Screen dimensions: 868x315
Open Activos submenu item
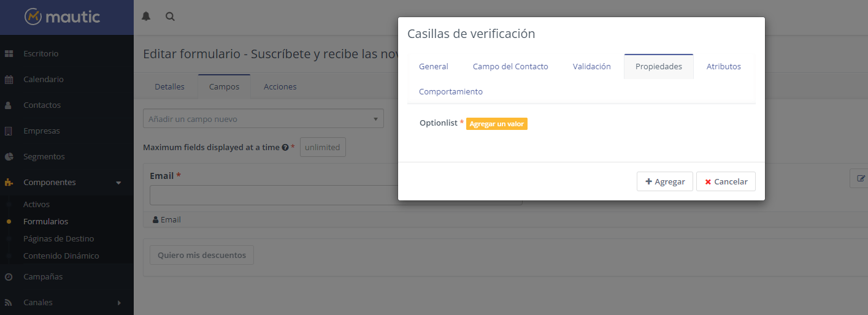pyautogui.click(x=36, y=204)
